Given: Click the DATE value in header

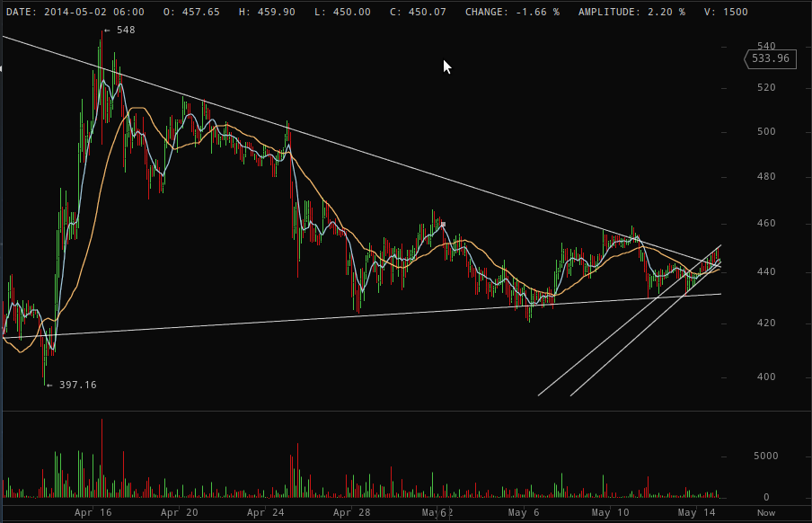Looking at the screenshot, I should click(94, 12).
